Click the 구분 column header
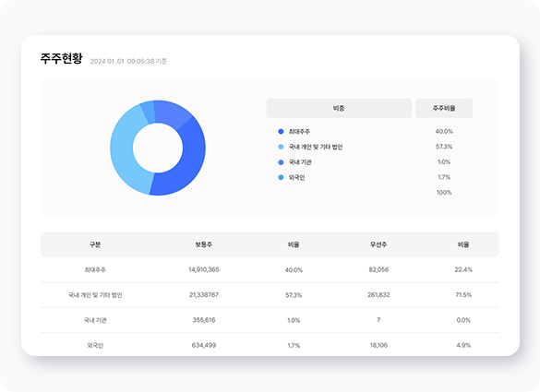The image size is (540, 392). 95,244
